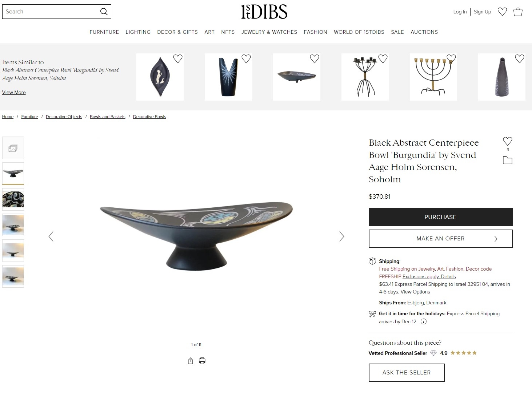Show next product image arrow
Screen dimensions: 532x393
pos(341,236)
